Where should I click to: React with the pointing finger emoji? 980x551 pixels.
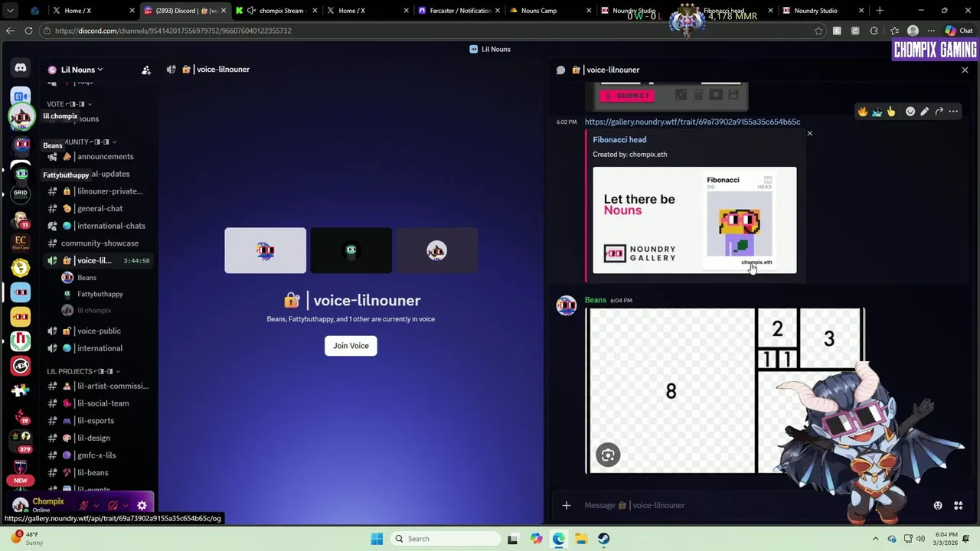(891, 112)
